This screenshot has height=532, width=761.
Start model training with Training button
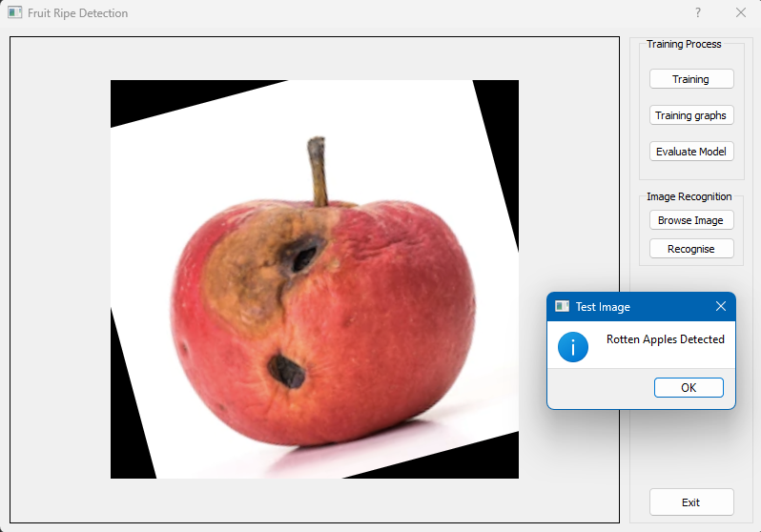point(691,79)
